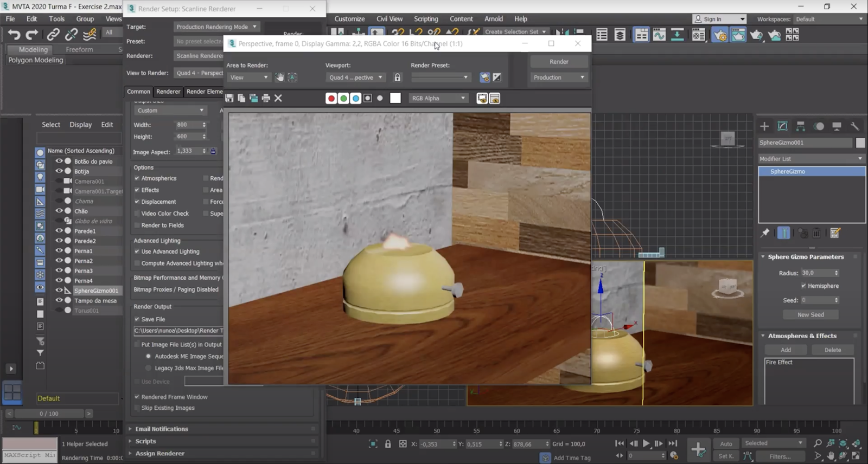Click the Render button

(559, 62)
